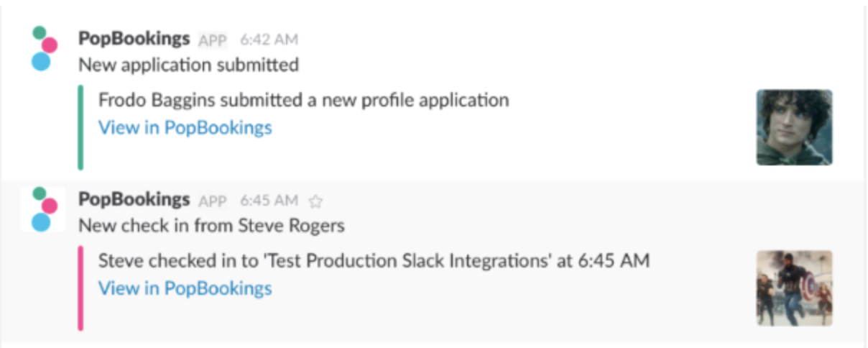
Task: Star the 6:45 AM check-in message
Action: [x=315, y=201]
